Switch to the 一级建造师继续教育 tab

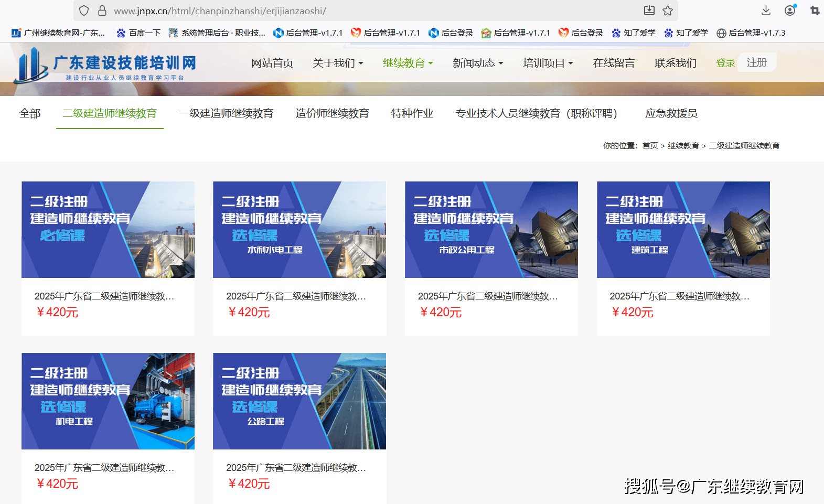(x=226, y=113)
